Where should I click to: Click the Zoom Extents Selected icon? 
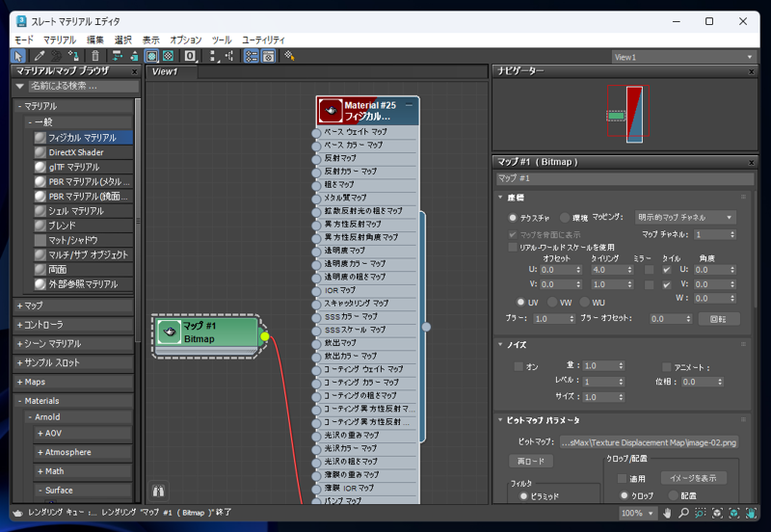coord(734,513)
